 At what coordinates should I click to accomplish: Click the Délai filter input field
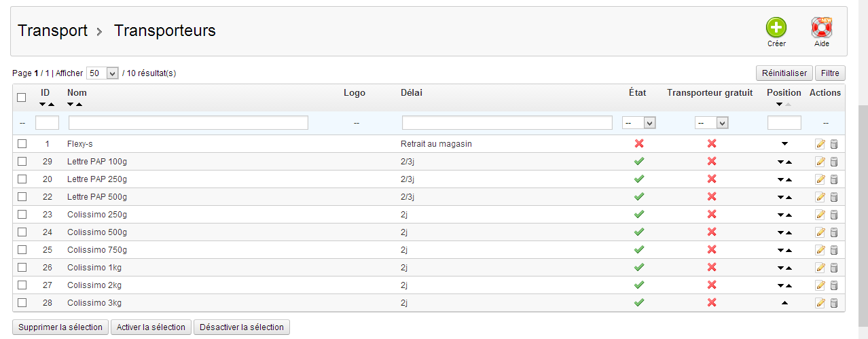tap(507, 123)
